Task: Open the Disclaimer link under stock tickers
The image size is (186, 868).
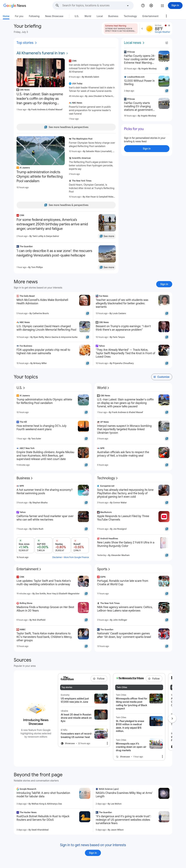Action: 57,557
